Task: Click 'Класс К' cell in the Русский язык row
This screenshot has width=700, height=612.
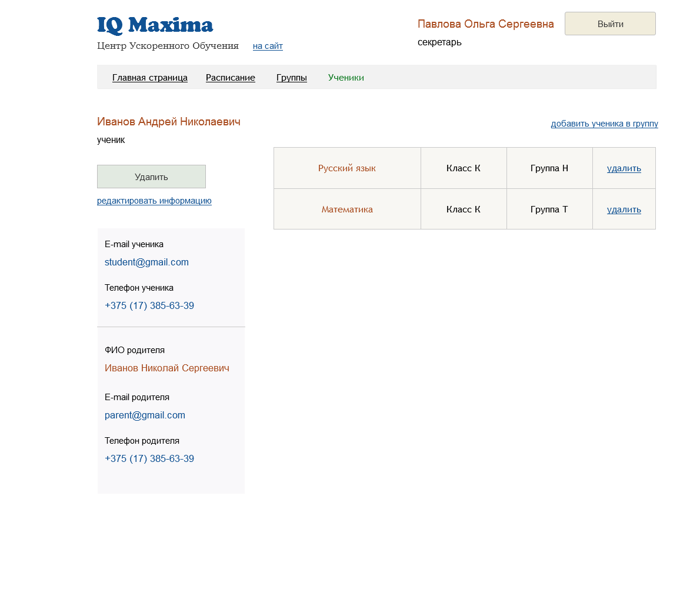Action: click(x=464, y=168)
